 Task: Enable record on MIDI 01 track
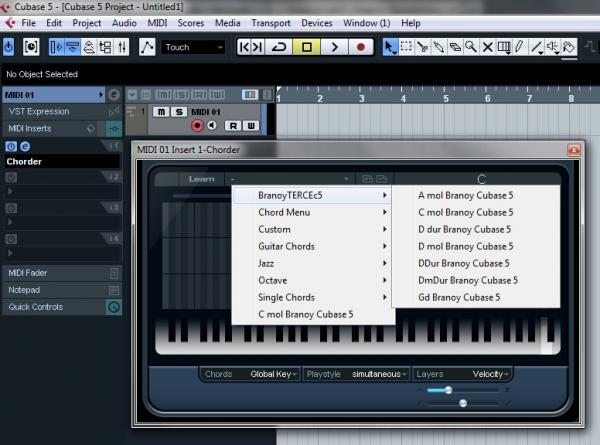pos(197,126)
